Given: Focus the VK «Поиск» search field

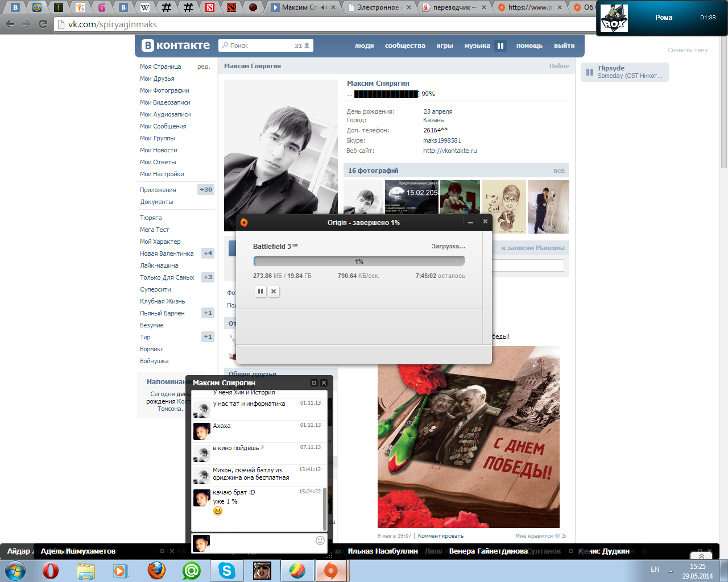Looking at the screenshot, I should pyautogui.click(x=266, y=45).
